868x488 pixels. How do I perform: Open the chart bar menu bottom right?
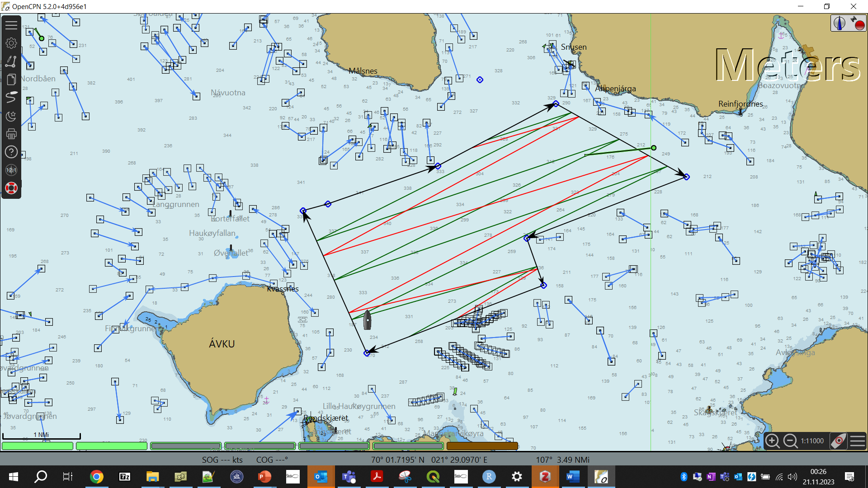(x=857, y=441)
